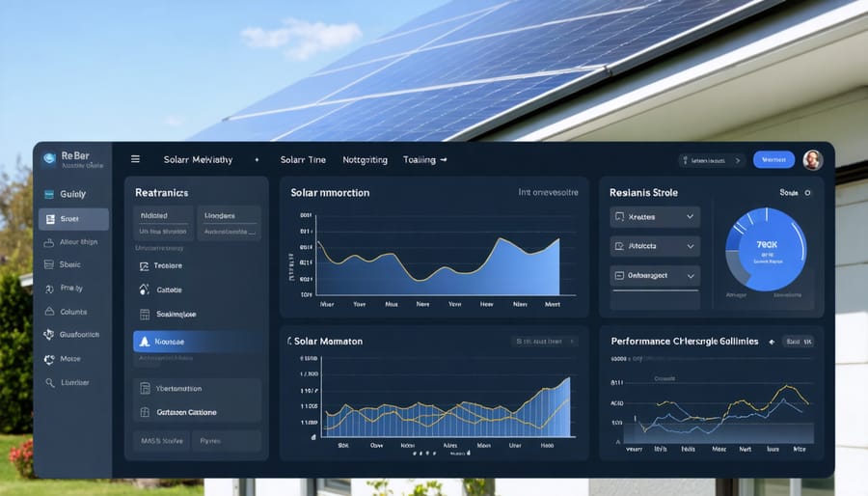Switch to the Toaliing tab
The height and width of the screenshot is (496, 868).
[x=420, y=160]
